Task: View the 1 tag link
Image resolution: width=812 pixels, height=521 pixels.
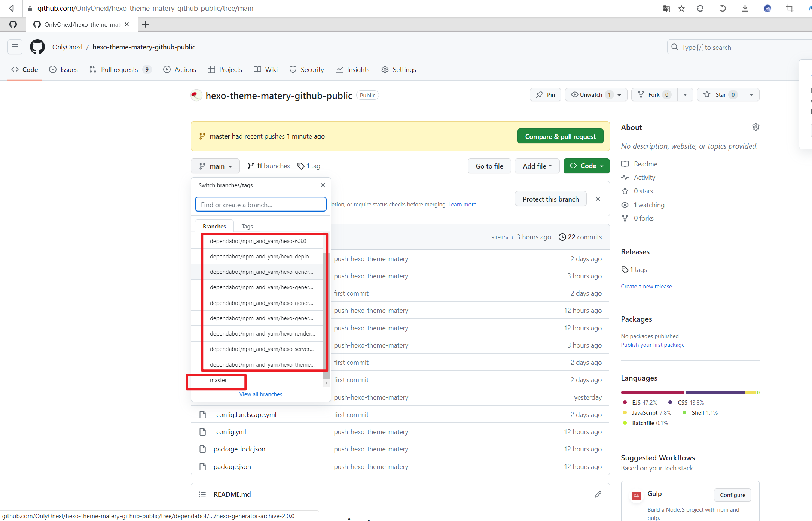Action: point(309,166)
